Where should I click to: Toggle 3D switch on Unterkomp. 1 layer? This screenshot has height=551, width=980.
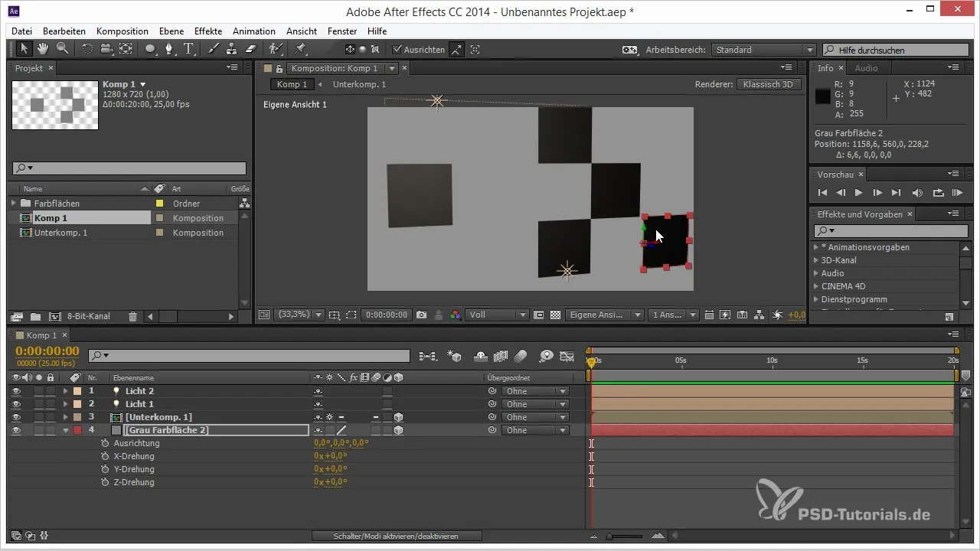tap(398, 417)
